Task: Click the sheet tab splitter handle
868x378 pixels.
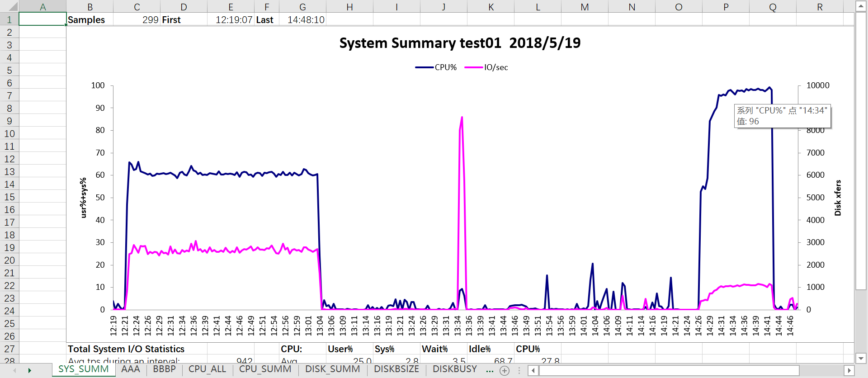Action: pos(519,371)
